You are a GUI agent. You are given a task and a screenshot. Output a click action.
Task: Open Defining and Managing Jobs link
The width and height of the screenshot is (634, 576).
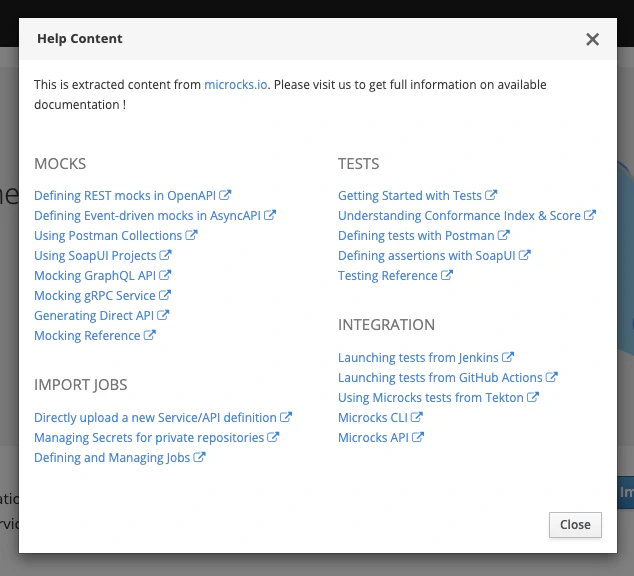[112, 458]
